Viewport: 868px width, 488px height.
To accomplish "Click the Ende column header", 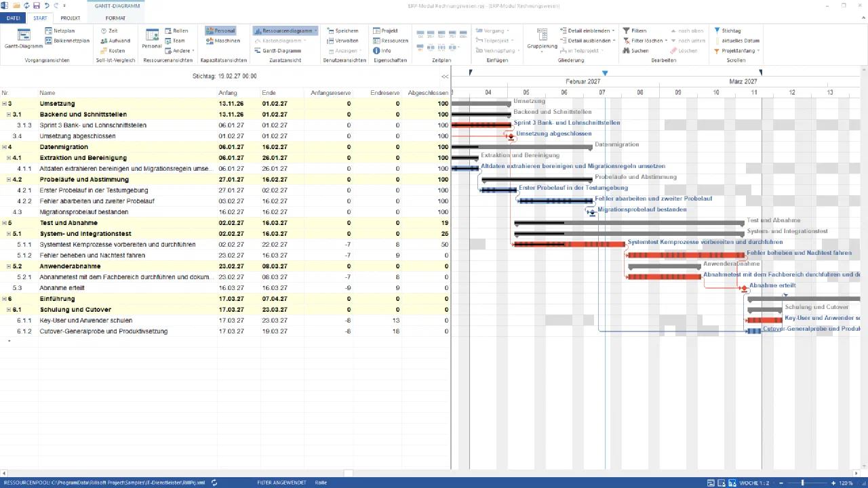I will 281,93.
